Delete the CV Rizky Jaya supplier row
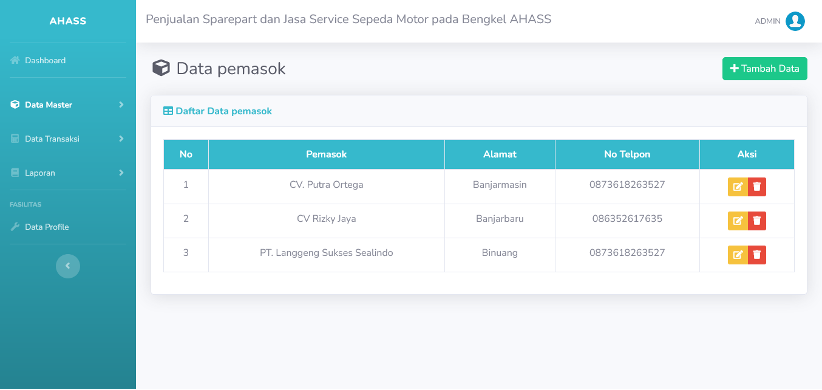Image resolution: width=822 pixels, height=390 pixels. tap(757, 221)
